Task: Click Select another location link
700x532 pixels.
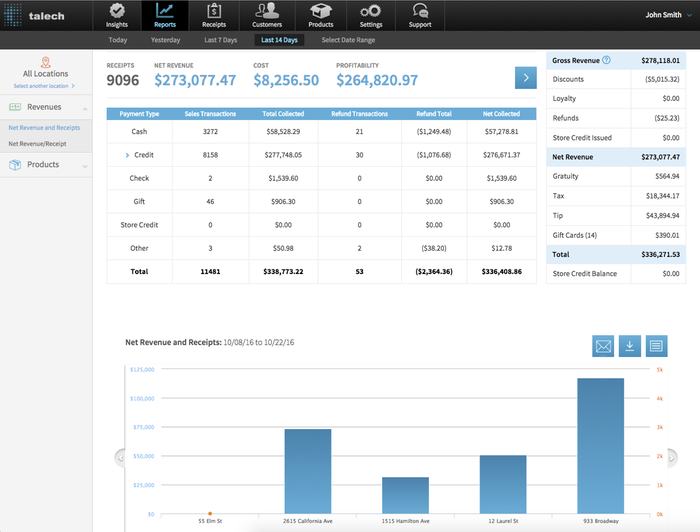Action: click(x=44, y=86)
